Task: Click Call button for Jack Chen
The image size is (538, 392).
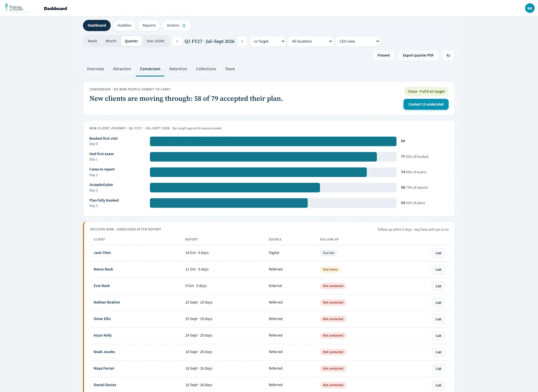Action: click(x=438, y=253)
